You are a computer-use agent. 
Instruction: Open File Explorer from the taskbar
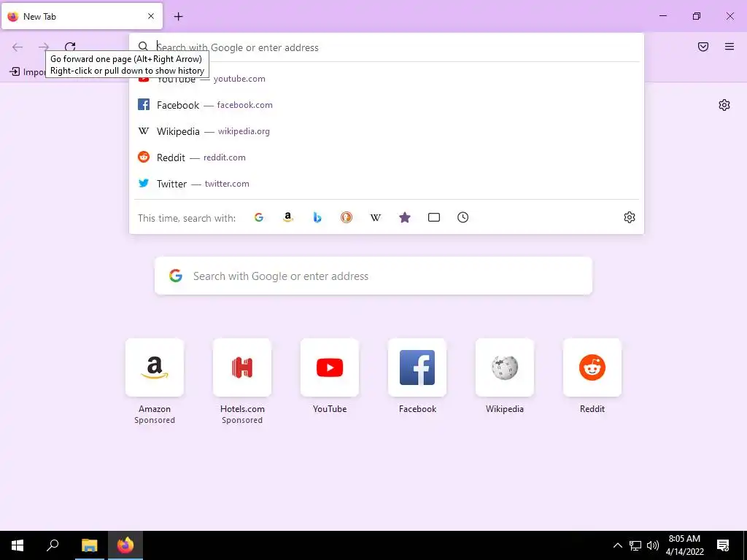tap(89, 545)
